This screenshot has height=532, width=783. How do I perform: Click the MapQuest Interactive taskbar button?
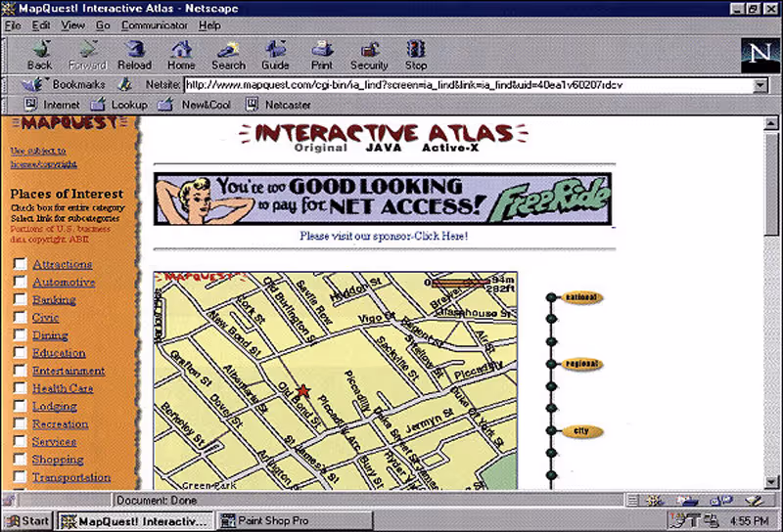tap(135, 521)
